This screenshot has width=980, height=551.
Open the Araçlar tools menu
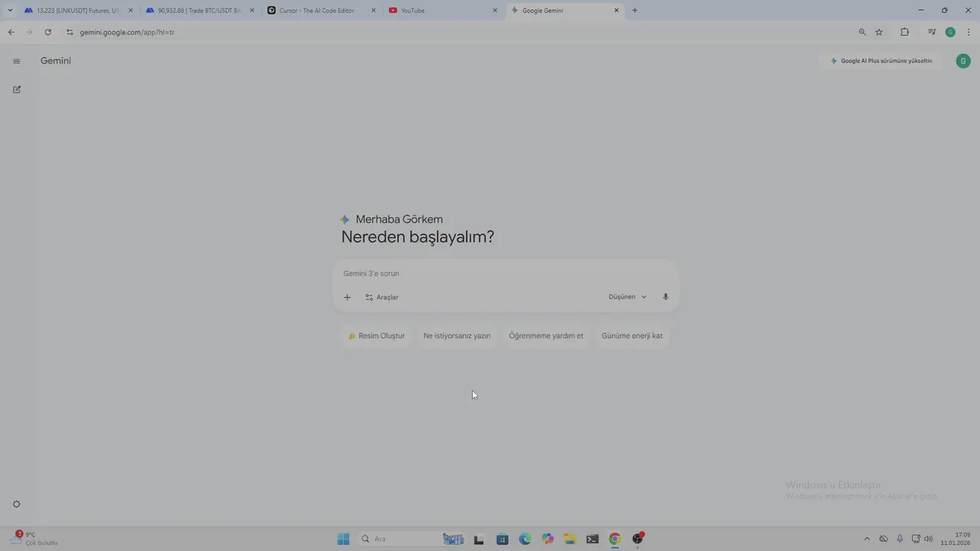click(x=381, y=297)
